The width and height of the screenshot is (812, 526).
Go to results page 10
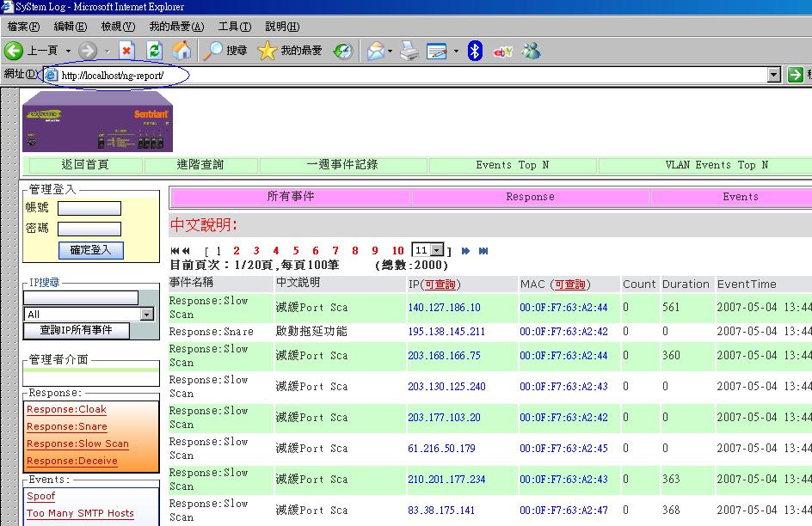(x=397, y=251)
